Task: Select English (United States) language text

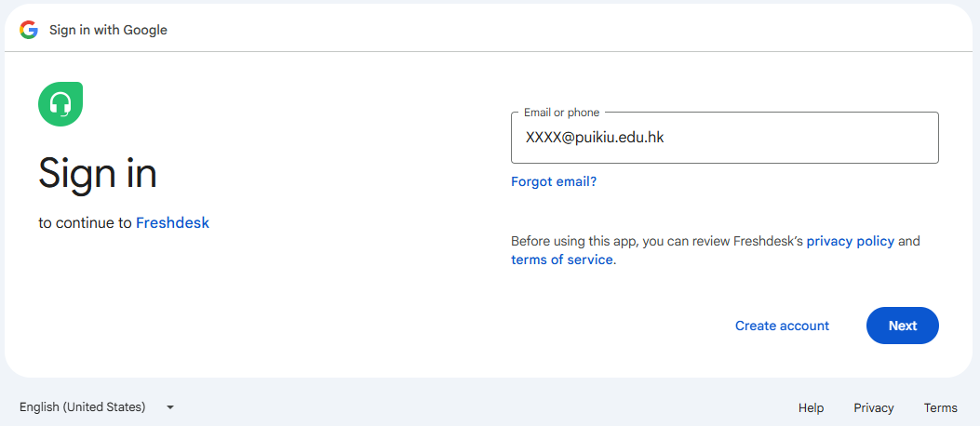Action: tap(83, 407)
